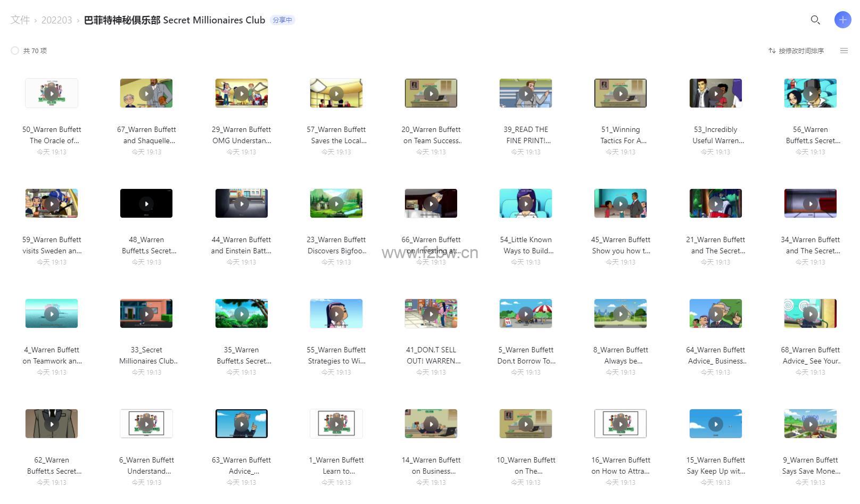Play 39_READ THE FINE PRINT video
The image size is (860, 504).
coord(526,93)
